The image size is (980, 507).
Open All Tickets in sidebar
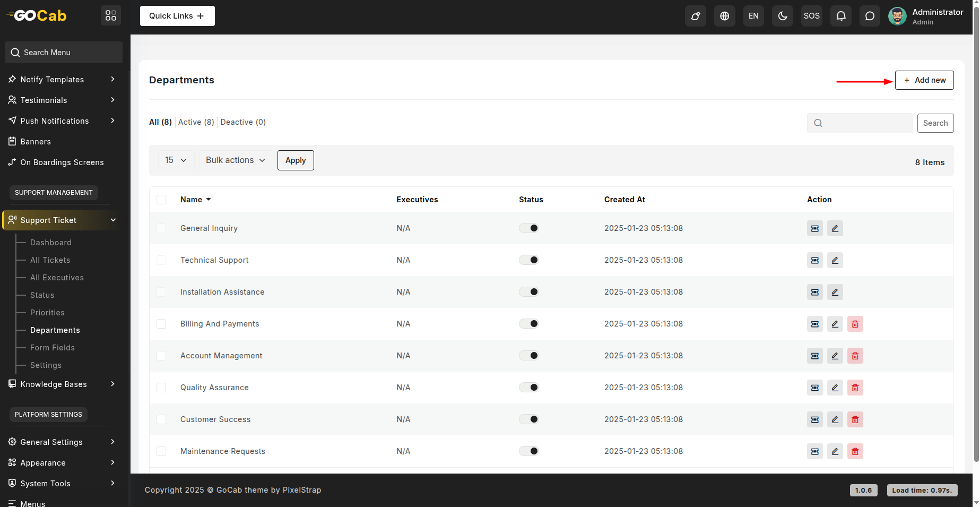(x=50, y=260)
